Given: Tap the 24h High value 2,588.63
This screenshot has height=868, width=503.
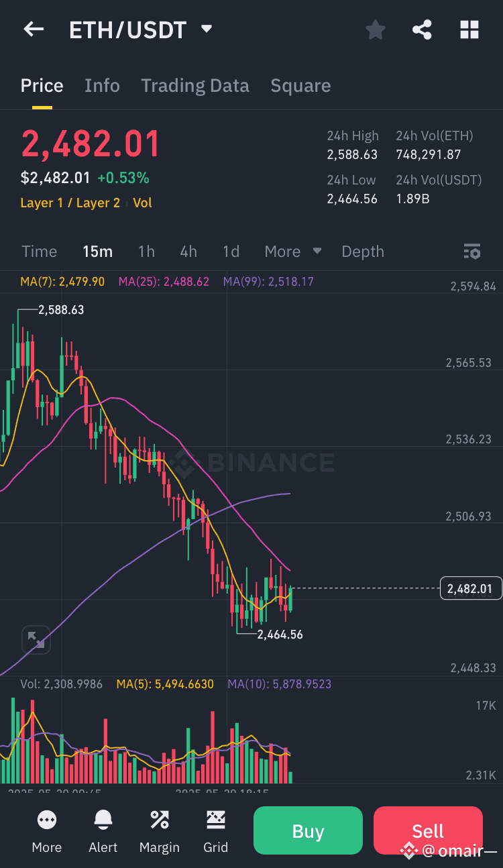Looking at the screenshot, I should pyautogui.click(x=352, y=154).
